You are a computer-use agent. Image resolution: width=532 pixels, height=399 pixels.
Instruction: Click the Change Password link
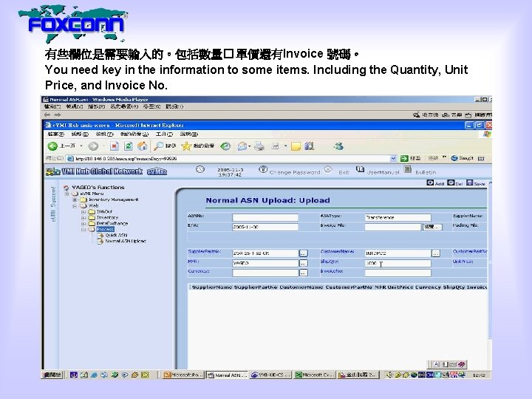(294, 172)
